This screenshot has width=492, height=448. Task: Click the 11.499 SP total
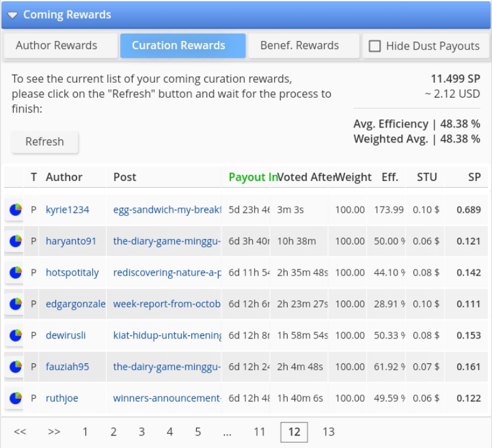point(455,79)
